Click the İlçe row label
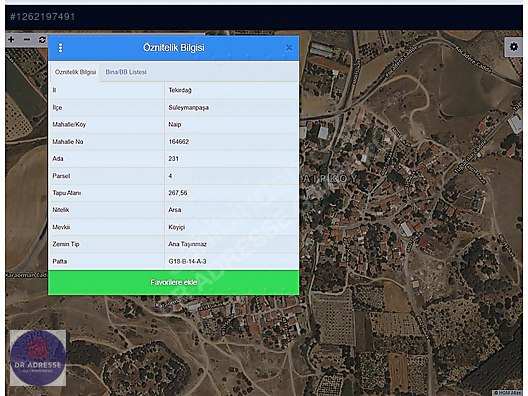 pyautogui.click(x=57, y=107)
